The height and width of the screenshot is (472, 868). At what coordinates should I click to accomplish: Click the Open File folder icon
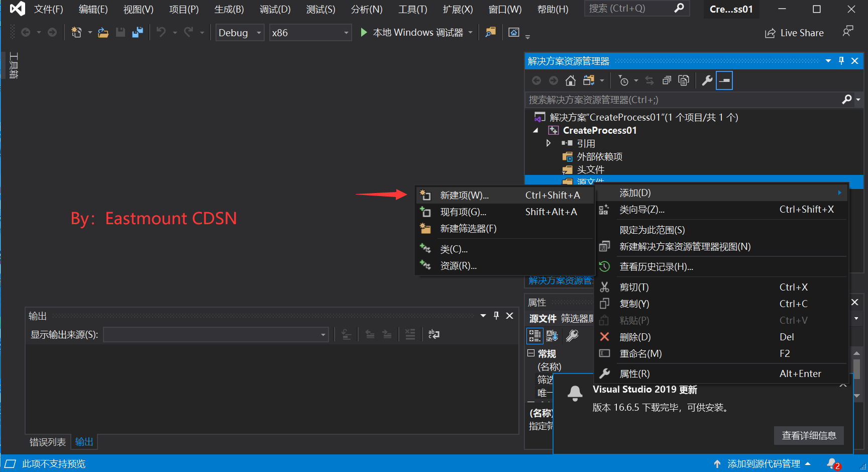click(103, 33)
